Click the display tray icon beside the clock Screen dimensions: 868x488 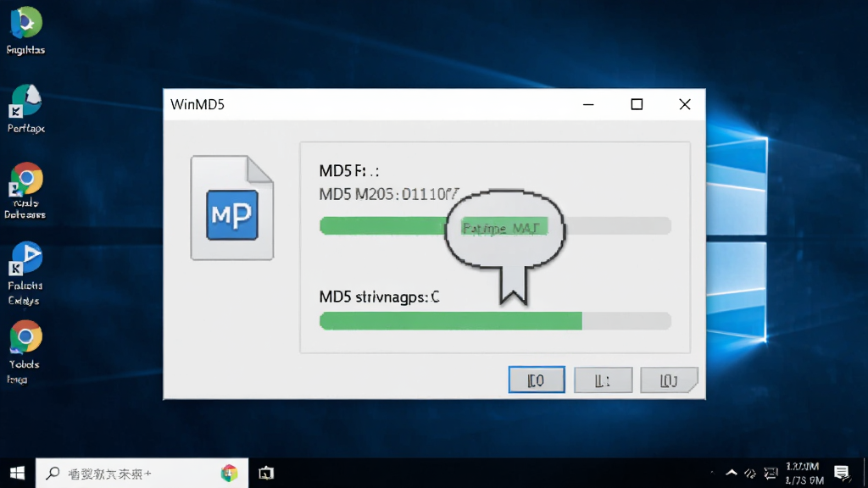771,473
